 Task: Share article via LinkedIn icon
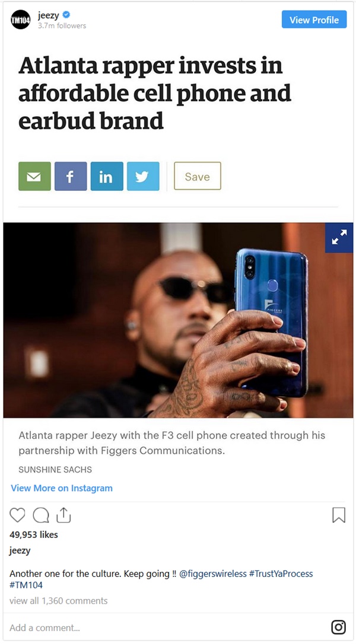[x=107, y=176]
